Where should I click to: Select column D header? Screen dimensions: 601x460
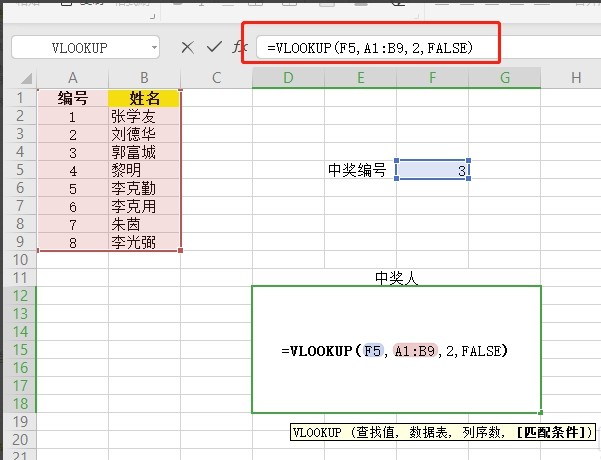[288, 78]
